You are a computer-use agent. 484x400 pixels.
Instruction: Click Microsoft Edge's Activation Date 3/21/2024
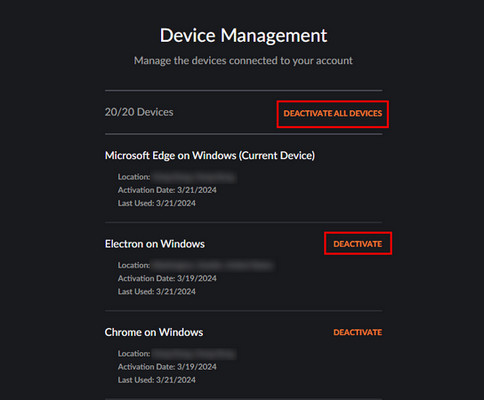(x=167, y=190)
